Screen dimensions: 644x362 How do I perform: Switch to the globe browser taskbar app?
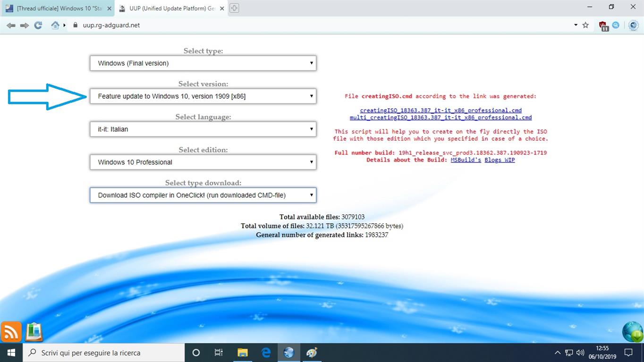(x=288, y=353)
